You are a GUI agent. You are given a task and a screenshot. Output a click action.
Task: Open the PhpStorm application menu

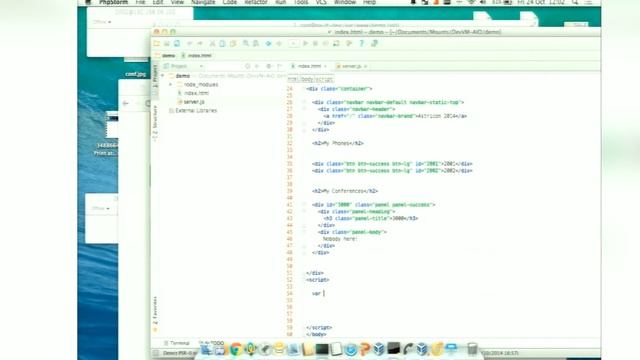[x=113, y=2]
